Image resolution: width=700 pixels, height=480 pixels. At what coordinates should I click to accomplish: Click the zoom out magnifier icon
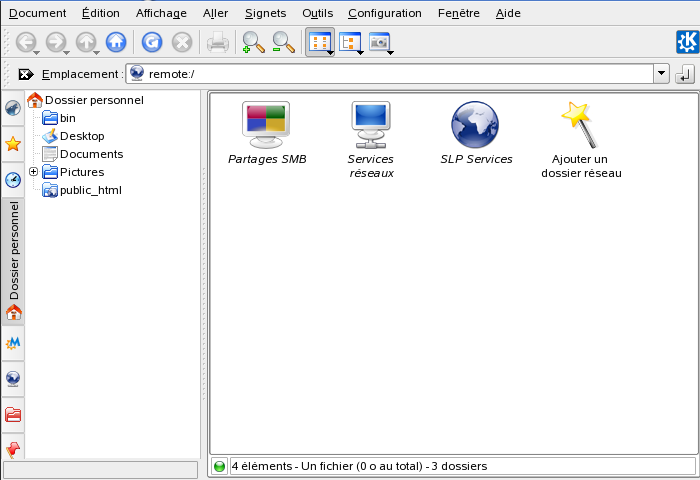[284, 42]
